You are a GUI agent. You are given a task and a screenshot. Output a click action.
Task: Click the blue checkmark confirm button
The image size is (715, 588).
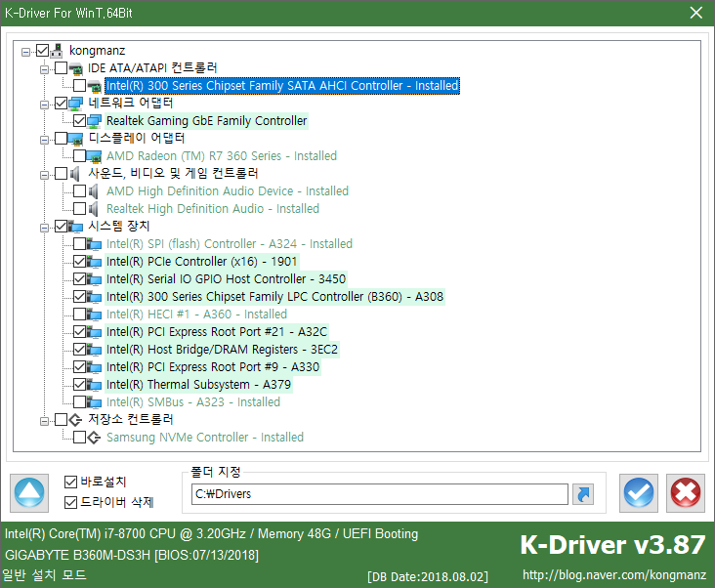pyautogui.click(x=639, y=492)
